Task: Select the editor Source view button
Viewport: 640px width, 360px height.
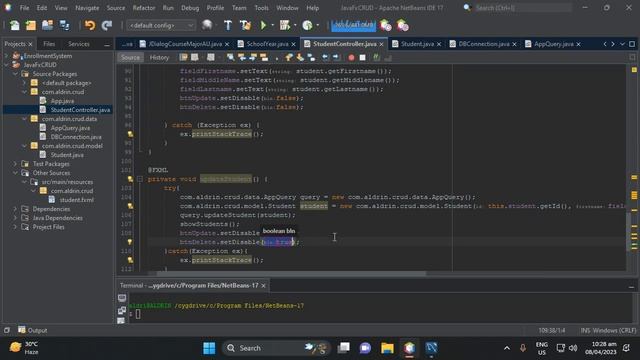Action: 130,58
